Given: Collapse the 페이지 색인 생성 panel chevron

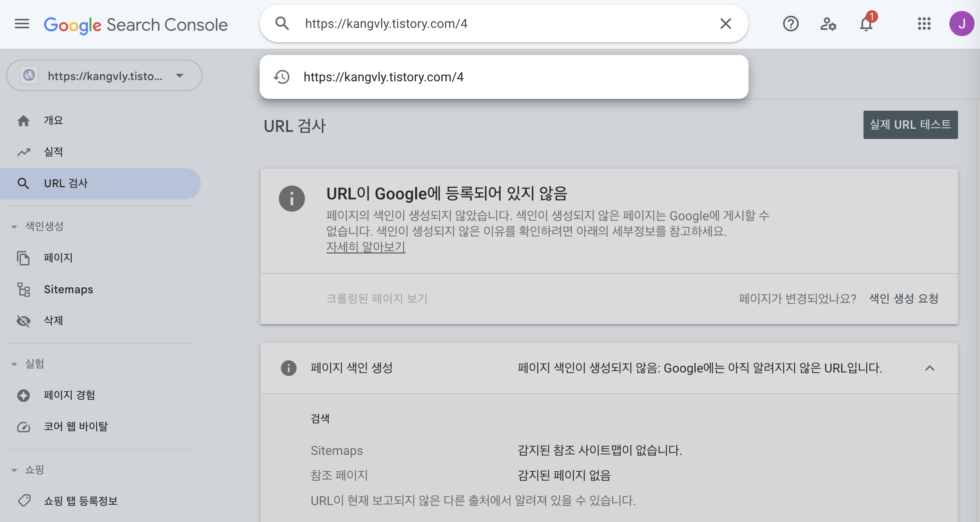Looking at the screenshot, I should pos(929,368).
